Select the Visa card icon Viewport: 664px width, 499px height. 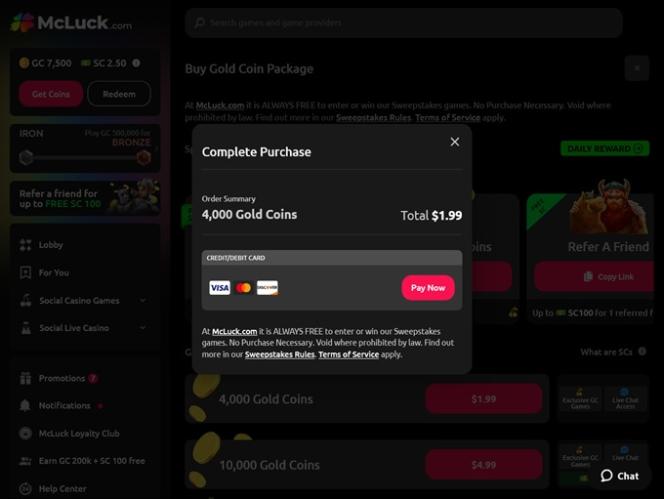[219, 288]
